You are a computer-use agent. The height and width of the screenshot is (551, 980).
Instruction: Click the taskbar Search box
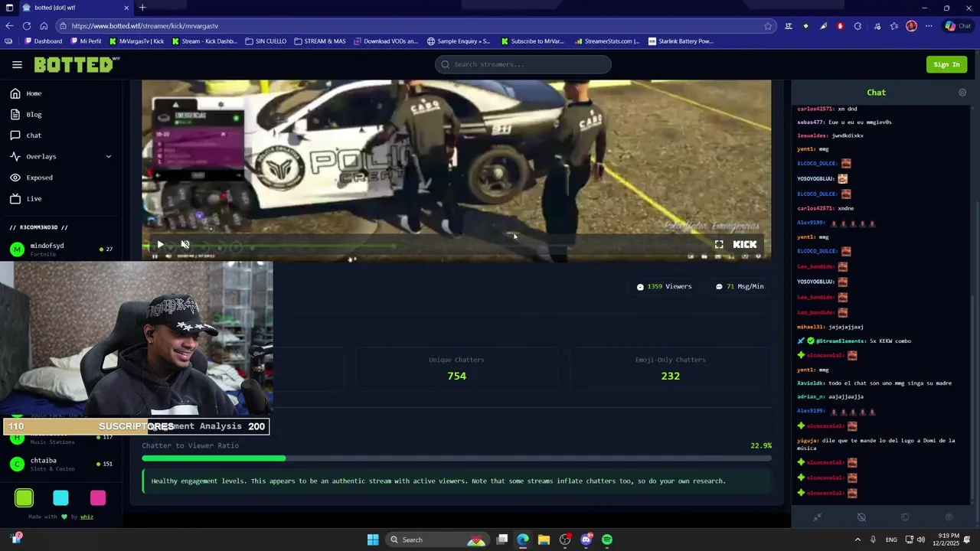pyautogui.click(x=436, y=540)
